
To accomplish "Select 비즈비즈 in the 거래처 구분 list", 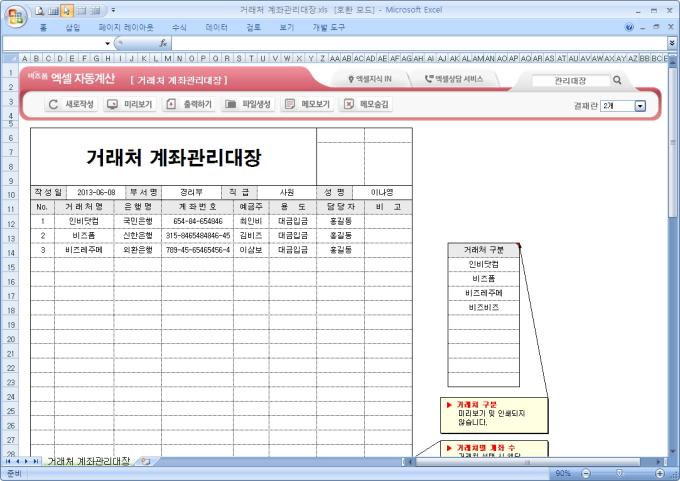I will [484, 308].
